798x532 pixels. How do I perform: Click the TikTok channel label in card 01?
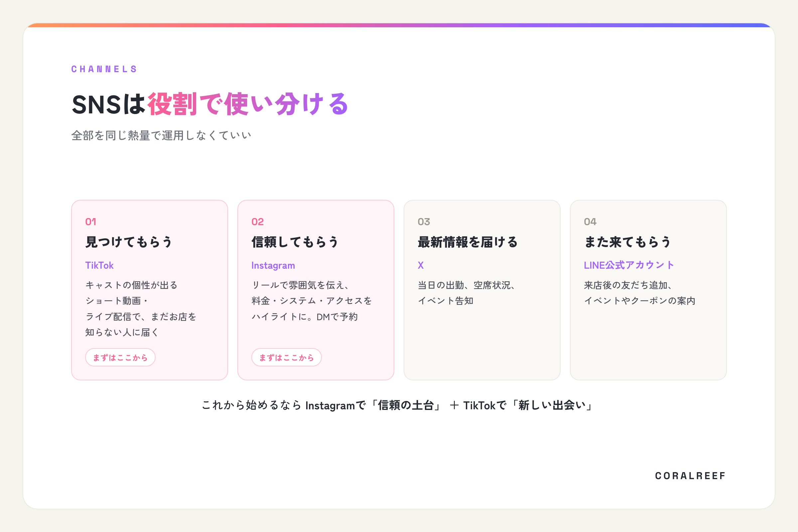[99, 265]
